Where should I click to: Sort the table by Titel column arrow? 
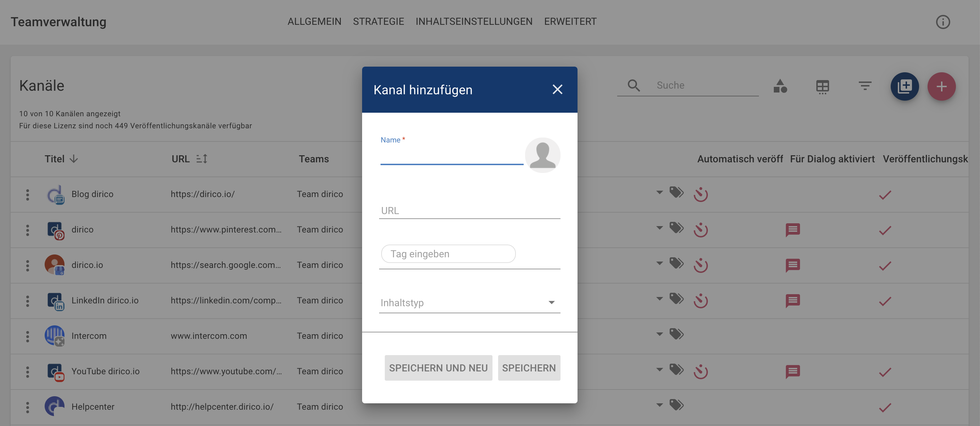[x=74, y=159]
